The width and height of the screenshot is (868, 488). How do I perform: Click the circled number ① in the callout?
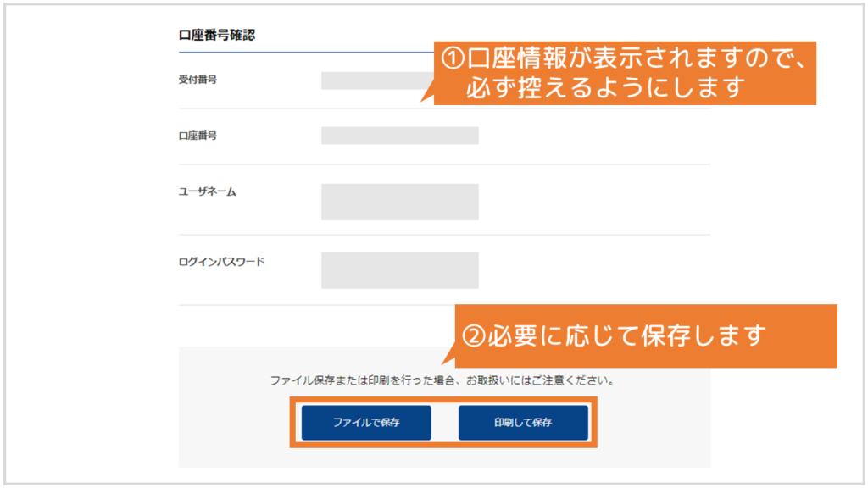(x=453, y=58)
